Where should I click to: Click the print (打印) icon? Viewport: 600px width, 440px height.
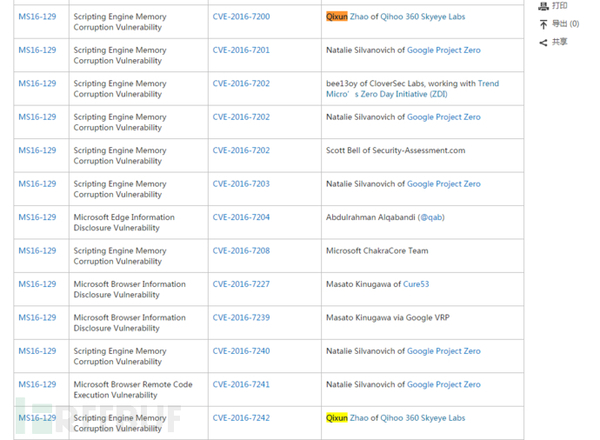(x=543, y=6)
